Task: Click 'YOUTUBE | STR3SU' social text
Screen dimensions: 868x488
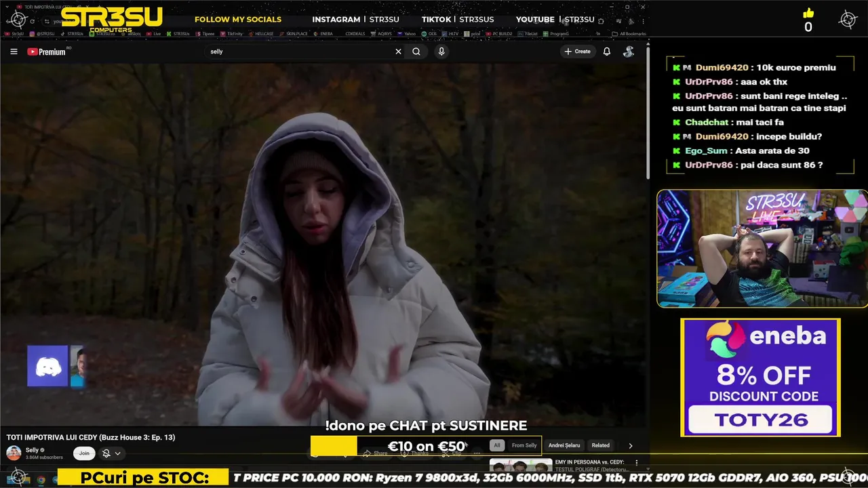Action: point(555,20)
